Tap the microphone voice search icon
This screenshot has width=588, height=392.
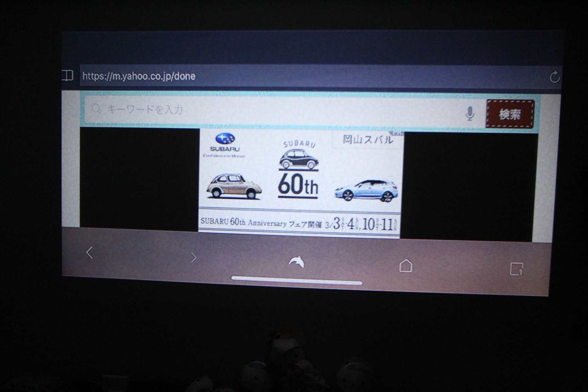tap(469, 114)
